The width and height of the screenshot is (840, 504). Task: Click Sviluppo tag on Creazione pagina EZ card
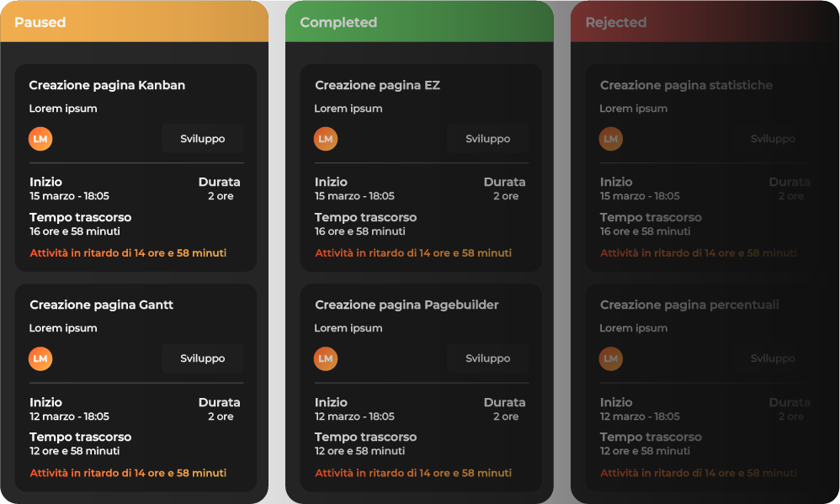pos(488,139)
